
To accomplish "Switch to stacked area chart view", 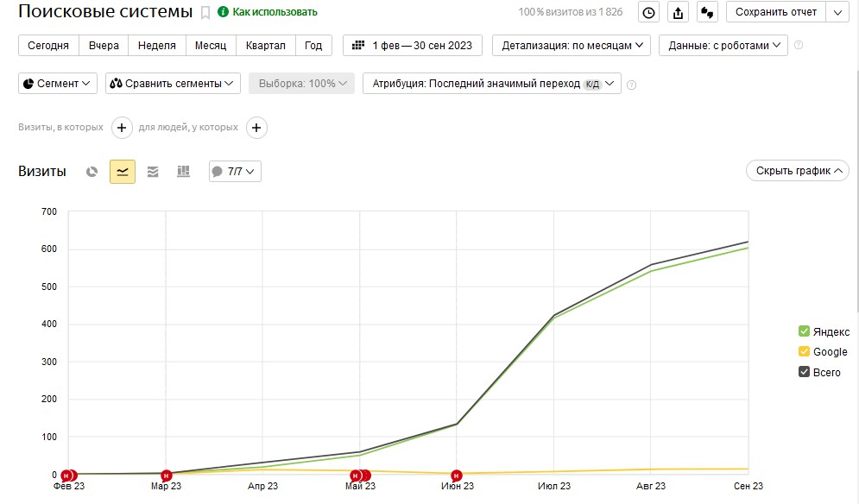I will (x=153, y=172).
